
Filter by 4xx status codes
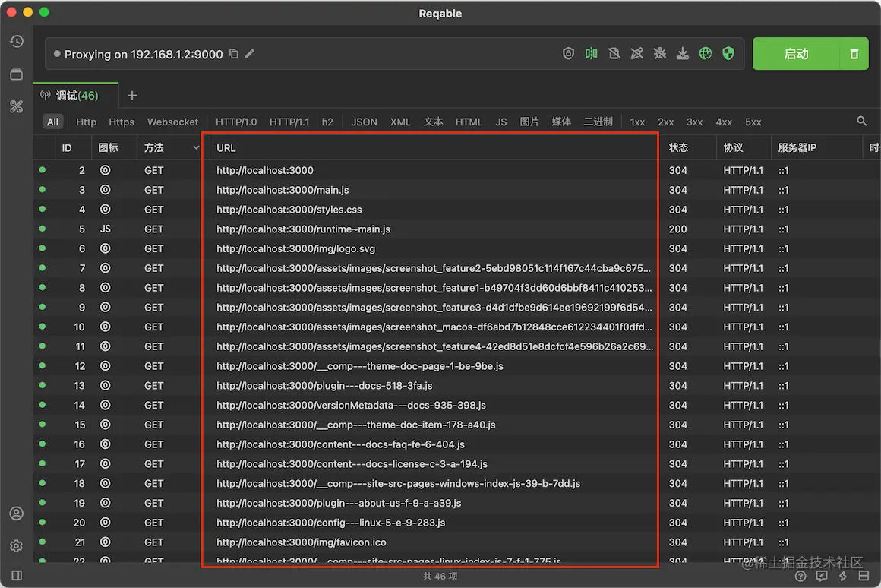724,122
